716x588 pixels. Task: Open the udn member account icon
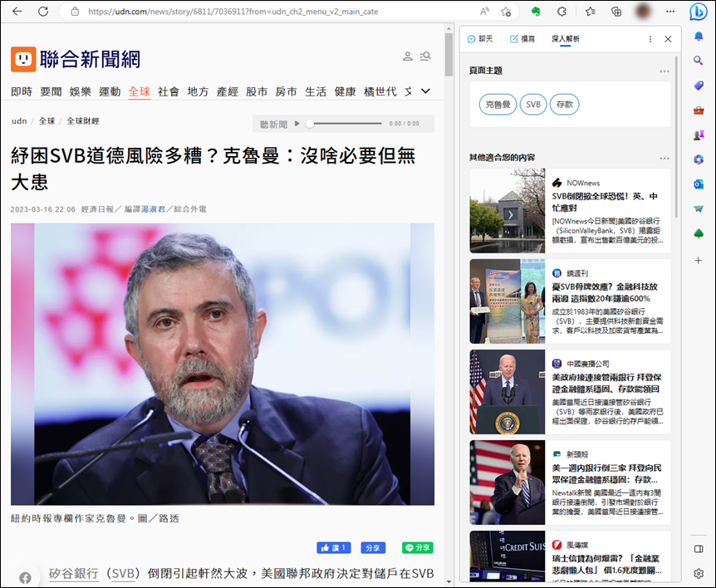tap(407, 56)
